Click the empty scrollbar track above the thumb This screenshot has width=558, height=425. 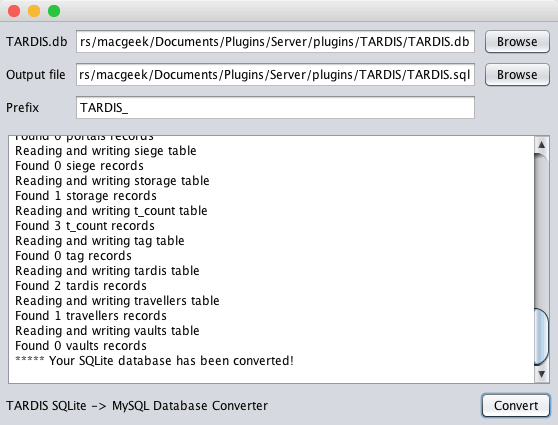pos(542,231)
